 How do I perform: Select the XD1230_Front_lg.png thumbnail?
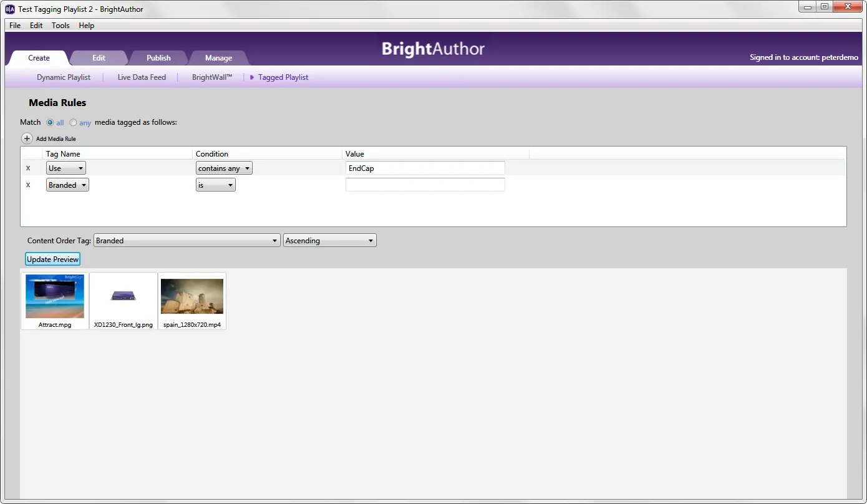pos(124,301)
